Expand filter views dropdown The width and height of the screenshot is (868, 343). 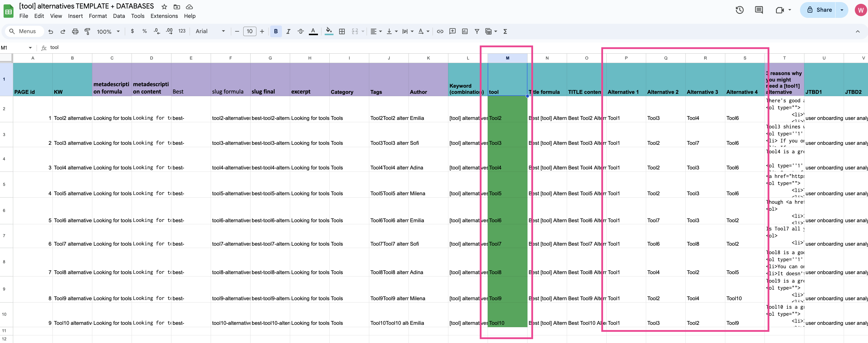click(496, 31)
